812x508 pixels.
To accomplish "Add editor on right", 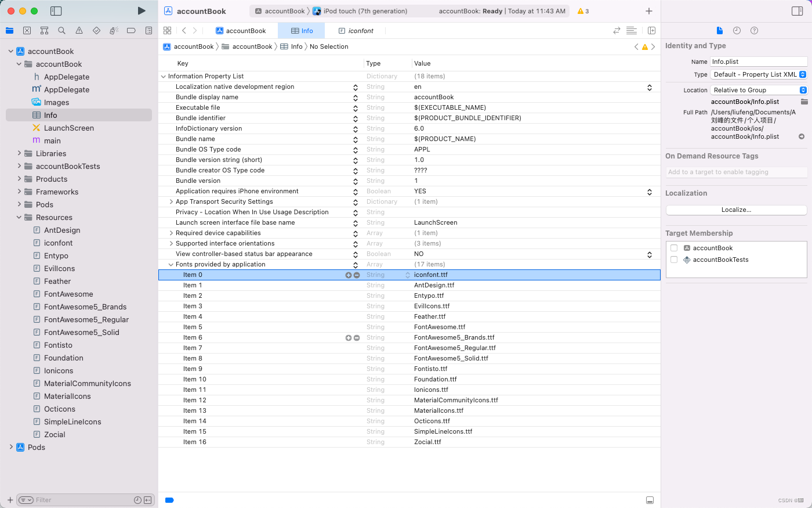I will point(651,31).
